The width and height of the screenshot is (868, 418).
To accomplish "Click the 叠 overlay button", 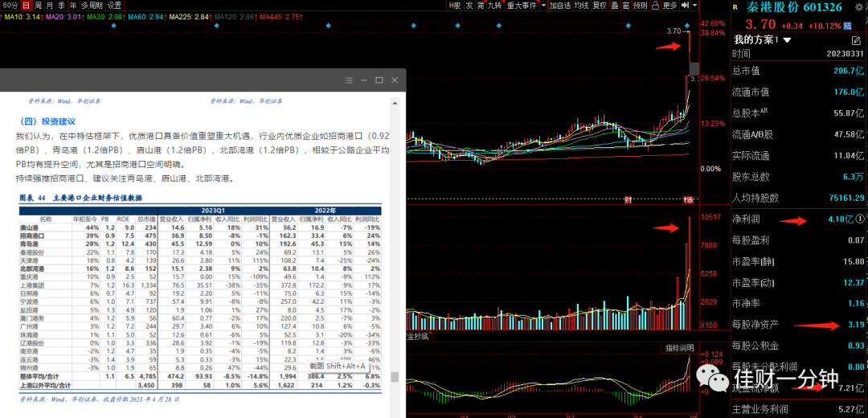I will coord(615,6).
